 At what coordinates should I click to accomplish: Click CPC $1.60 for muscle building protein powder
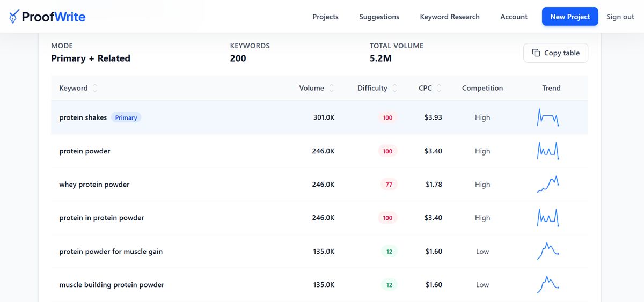(x=434, y=284)
